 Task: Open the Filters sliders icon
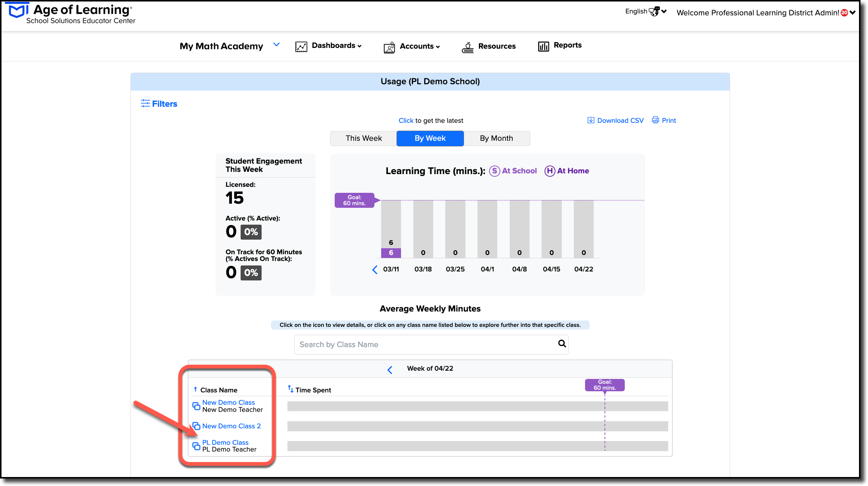(145, 104)
